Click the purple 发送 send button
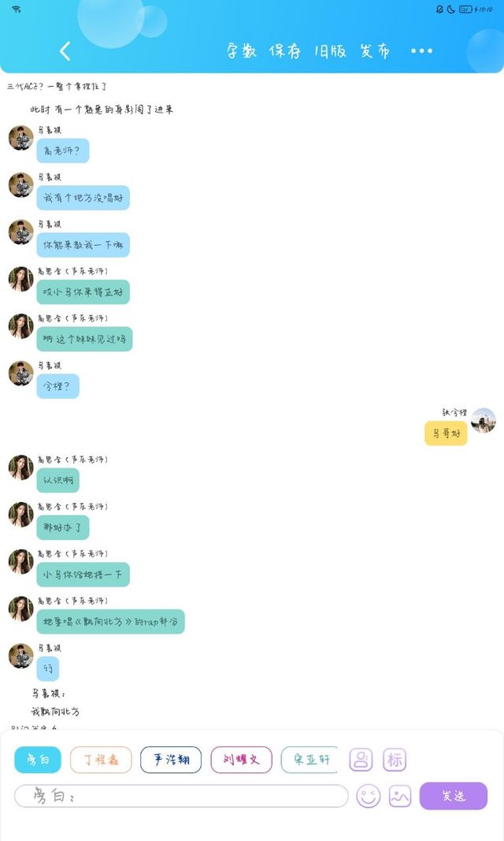 453,796
